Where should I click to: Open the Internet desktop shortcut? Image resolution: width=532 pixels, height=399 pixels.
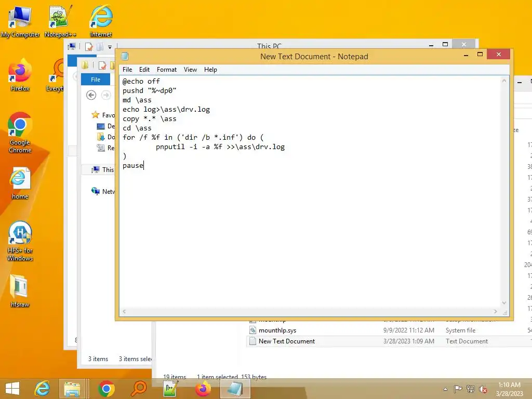point(101,21)
